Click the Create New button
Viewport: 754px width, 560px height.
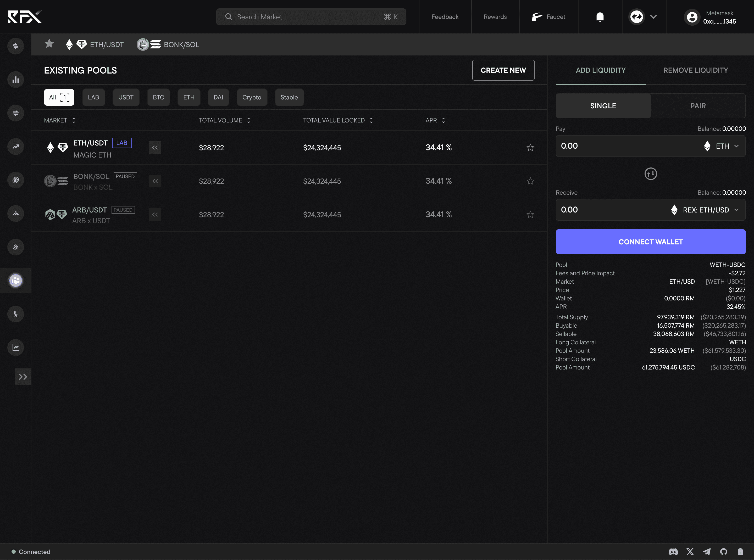point(503,70)
